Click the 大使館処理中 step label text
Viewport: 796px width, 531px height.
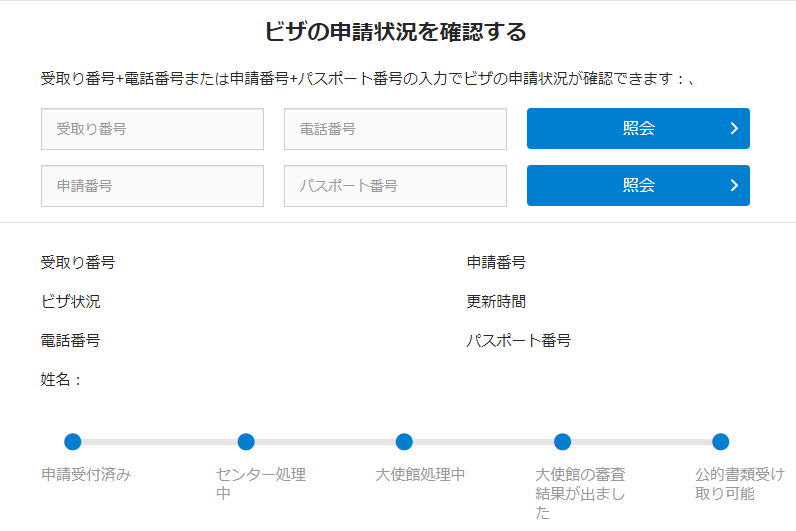coord(420,474)
